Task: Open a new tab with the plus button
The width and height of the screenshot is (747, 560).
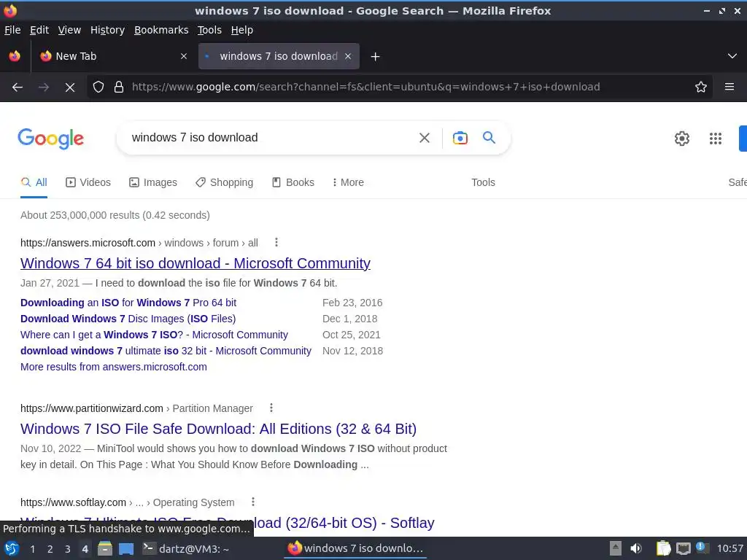Action: coord(375,57)
